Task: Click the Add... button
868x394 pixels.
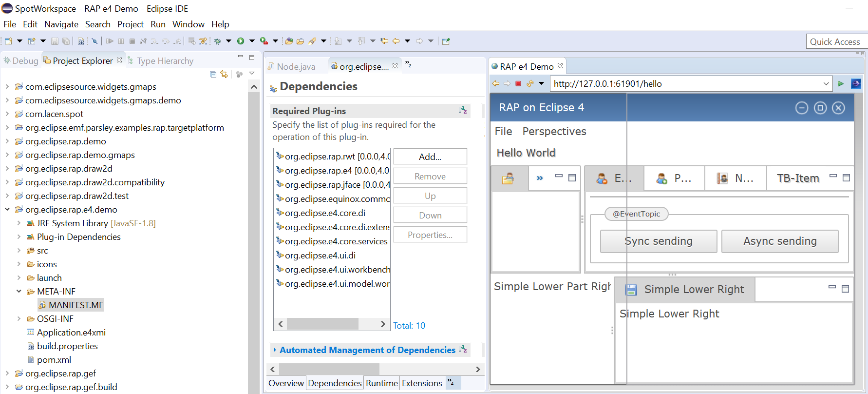Action: click(x=430, y=157)
